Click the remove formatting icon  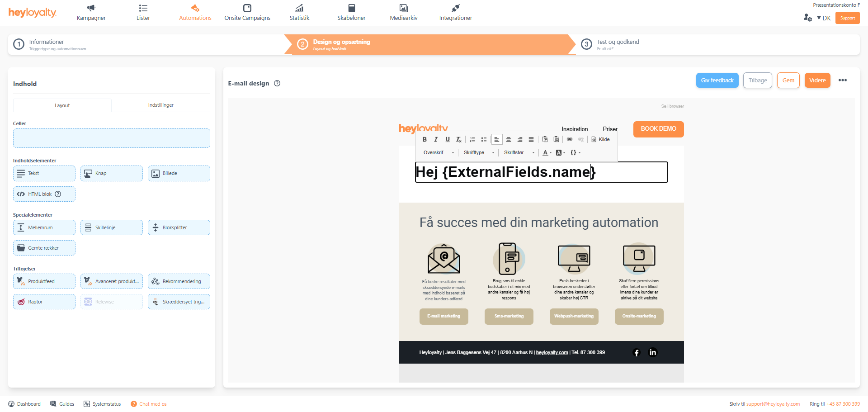(459, 139)
